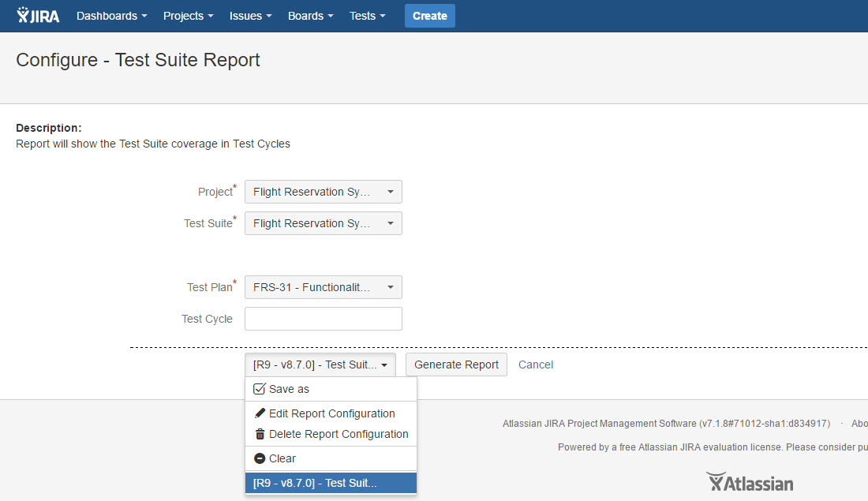The width and height of the screenshot is (868, 501).
Task: Toggle the saved configuration dropdown button
Action: [320, 365]
